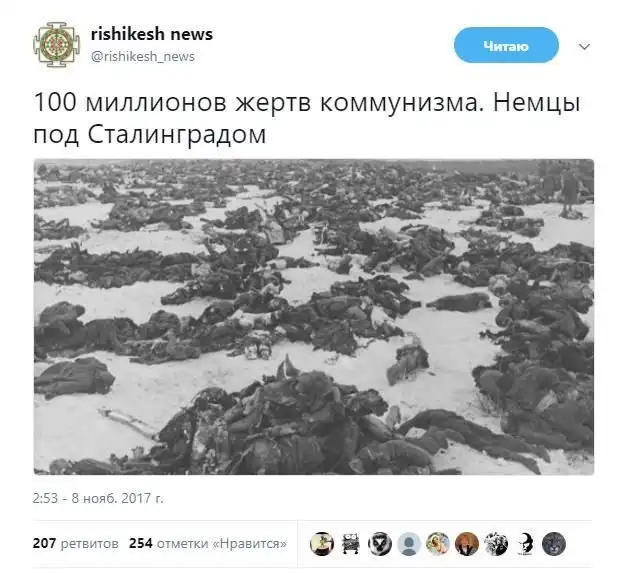Viewport: 628px width, 573px height.
Task: Expand the tweet options chevron menu
Action: click(584, 47)
